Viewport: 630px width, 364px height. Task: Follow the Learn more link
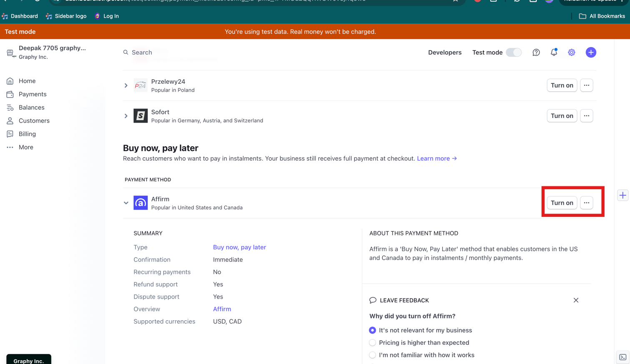437,158
